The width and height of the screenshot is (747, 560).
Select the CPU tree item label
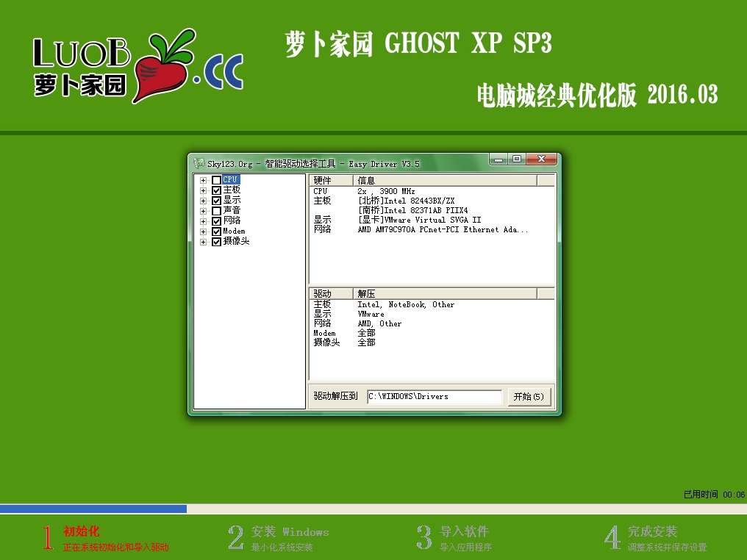[231, 179]
